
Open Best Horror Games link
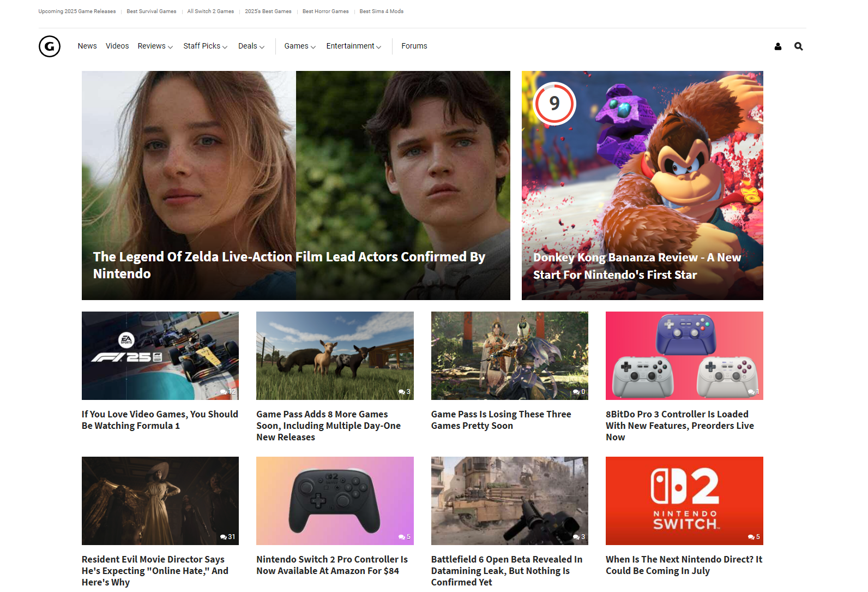[x=325, y=11]
